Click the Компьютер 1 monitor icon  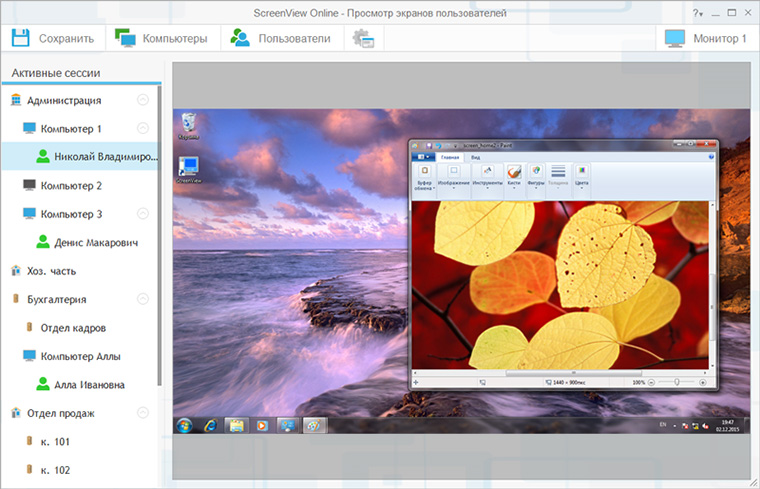30,128
